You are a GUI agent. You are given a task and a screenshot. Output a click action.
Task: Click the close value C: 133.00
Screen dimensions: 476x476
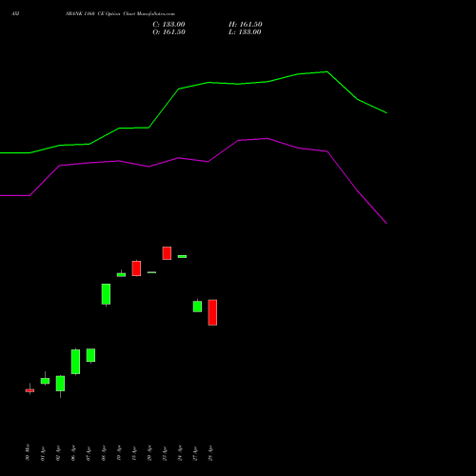click(169, 25)
